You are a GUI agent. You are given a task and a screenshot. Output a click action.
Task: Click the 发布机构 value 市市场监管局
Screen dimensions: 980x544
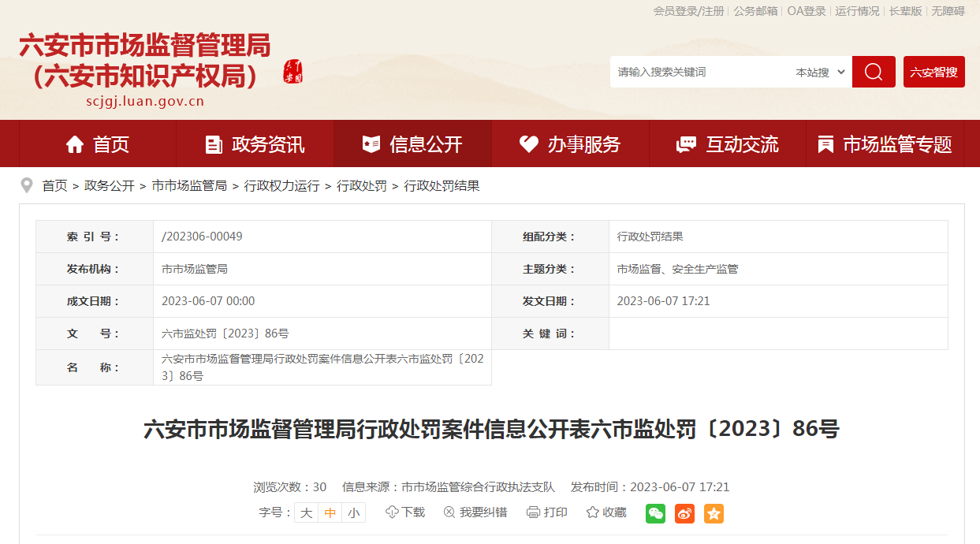[195, 269]
